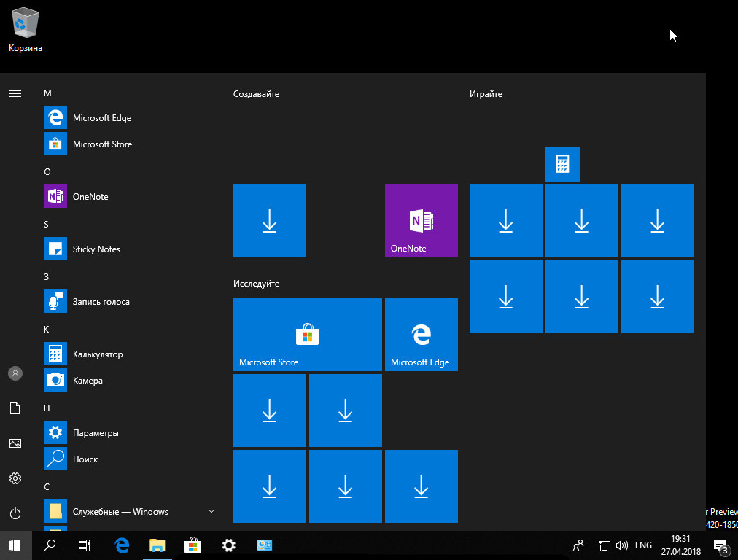Image resolution: width=738 pixels, height=560 pixels.
Task: Click the Создавайте tile group header
Action: (x=256, y=94)
